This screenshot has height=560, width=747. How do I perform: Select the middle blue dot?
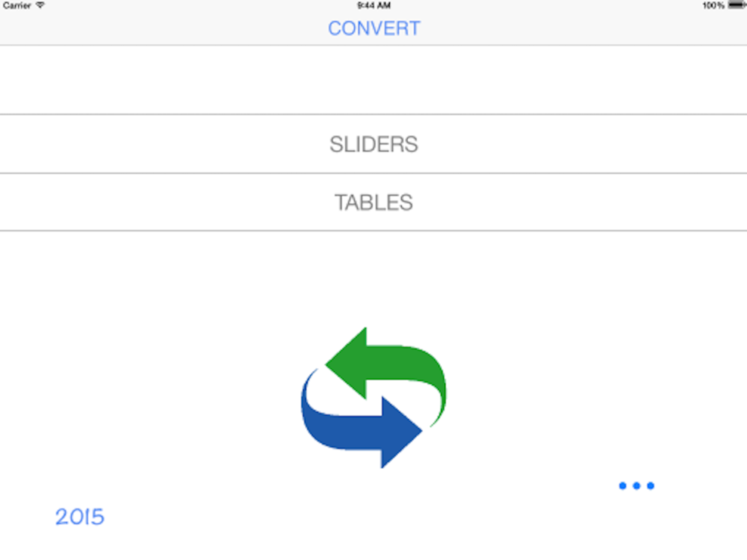636,486
